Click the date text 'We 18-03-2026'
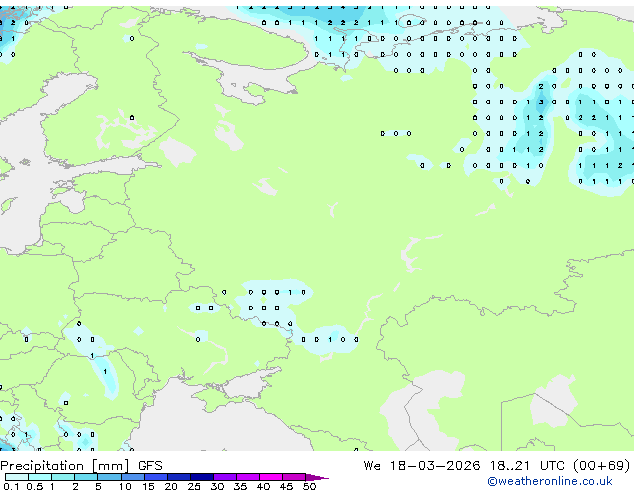 422,466
